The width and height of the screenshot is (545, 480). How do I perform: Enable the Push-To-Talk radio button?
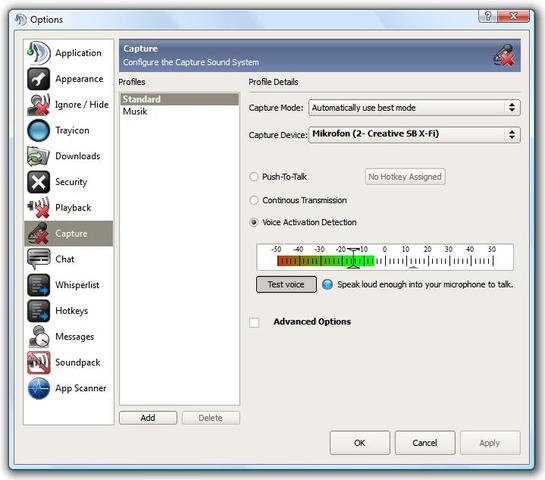click(254, 177)
